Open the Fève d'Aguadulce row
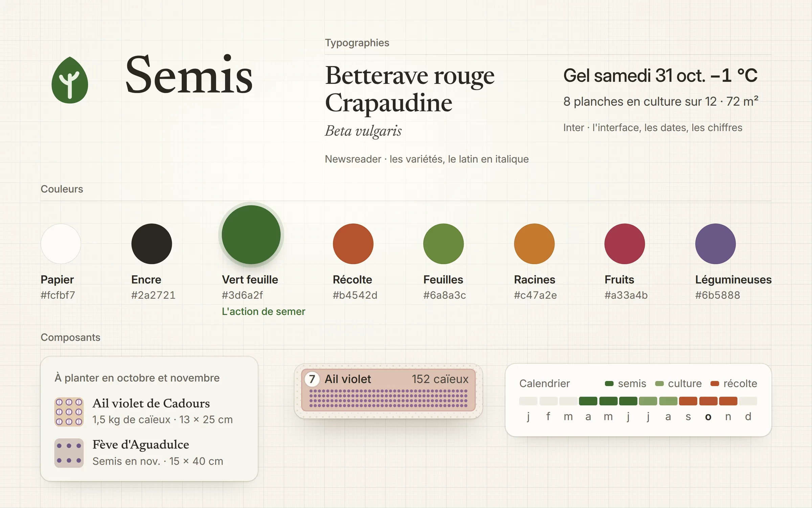Viewport: 812px width, 508px height. point(149,453)
